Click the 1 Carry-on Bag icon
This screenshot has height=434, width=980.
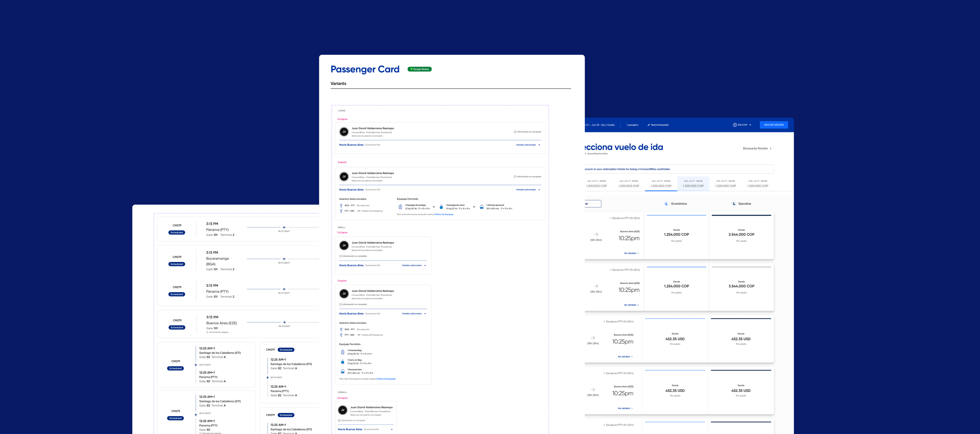tap(343, 362)
